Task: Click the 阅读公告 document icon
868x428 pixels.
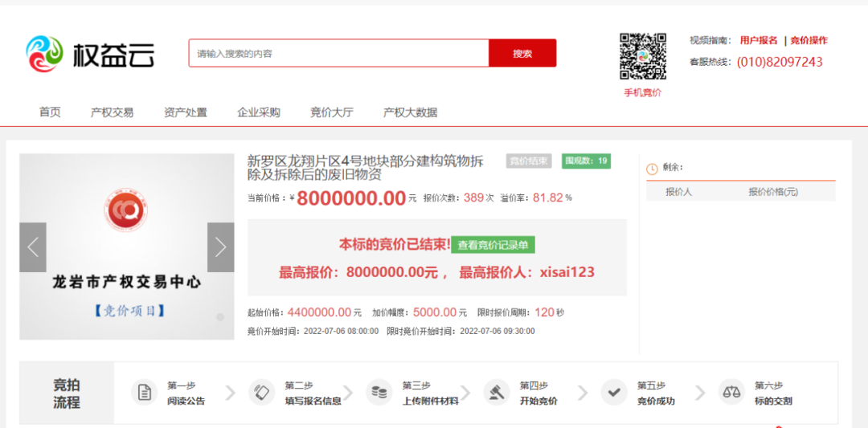Action: coord(145,393)
